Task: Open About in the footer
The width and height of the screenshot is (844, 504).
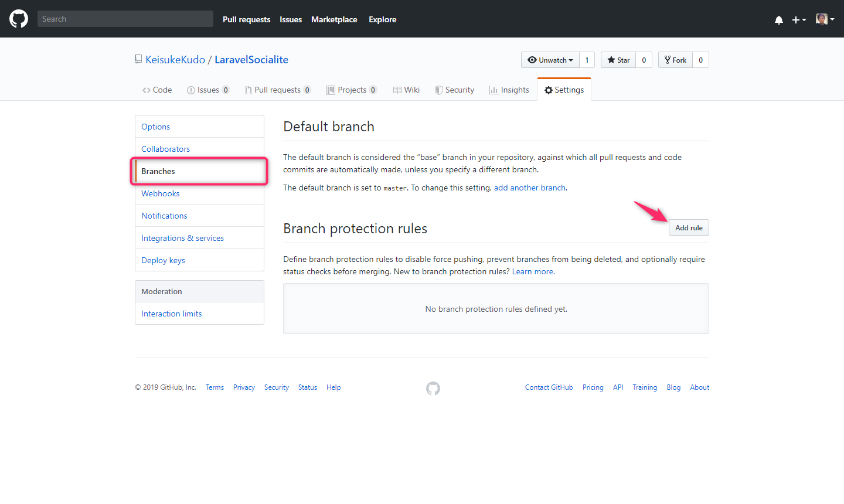Action: click(x=700, y=387)
